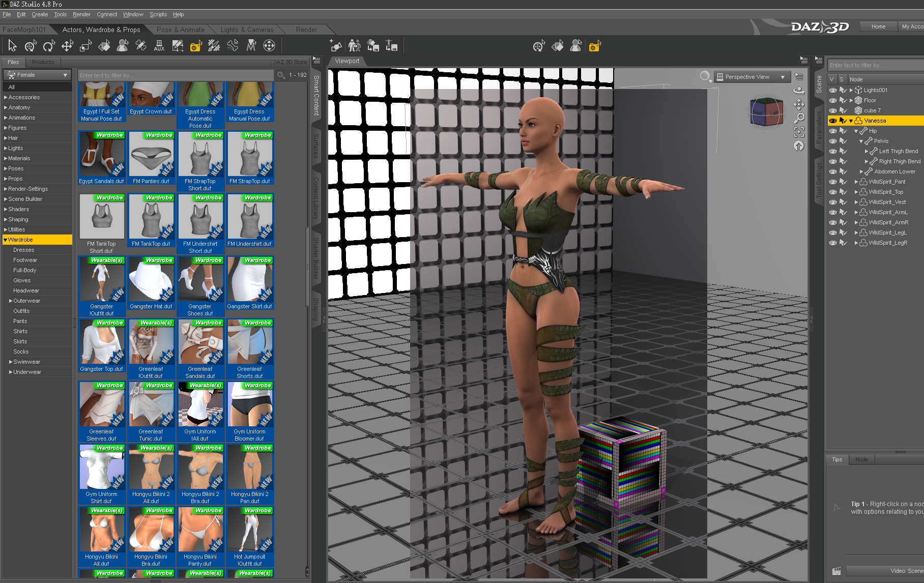
Task: Select the Dresses subcategory
Action: pyautogui.click(x=24, y=250)
